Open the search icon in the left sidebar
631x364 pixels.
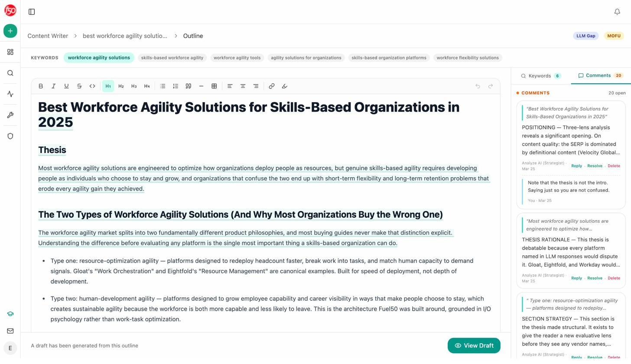pyautogui.click(x=10, y=73)
